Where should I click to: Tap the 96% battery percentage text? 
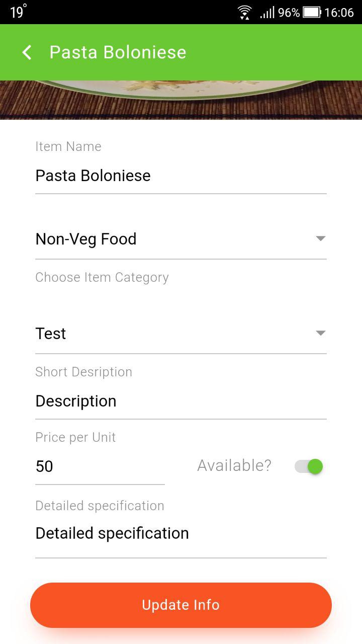point(289,13)
